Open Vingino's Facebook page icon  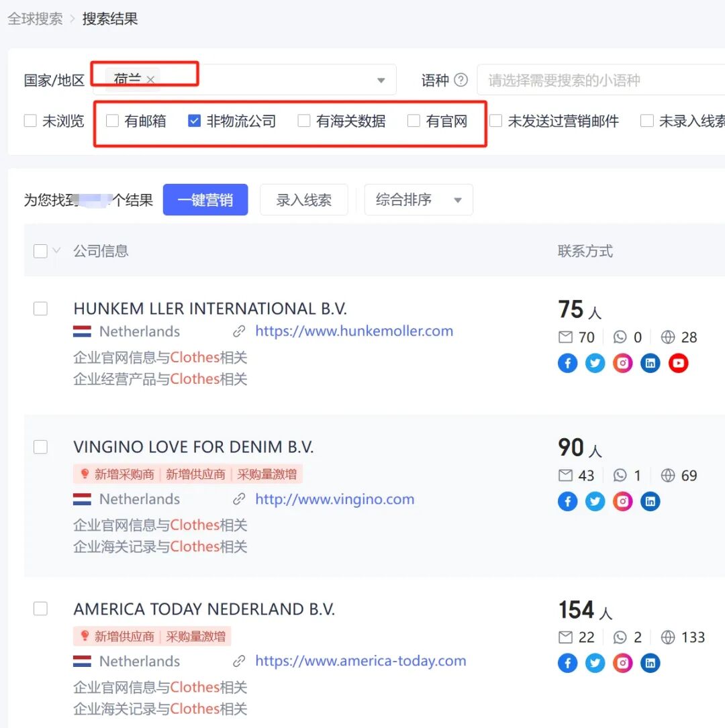(567, 501)
